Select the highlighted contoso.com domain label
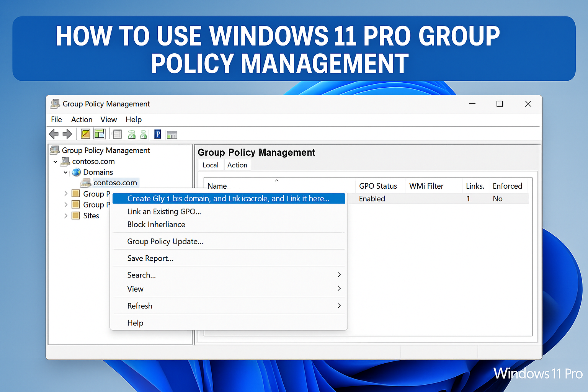588x392 pixels. (x=115, y=183)
